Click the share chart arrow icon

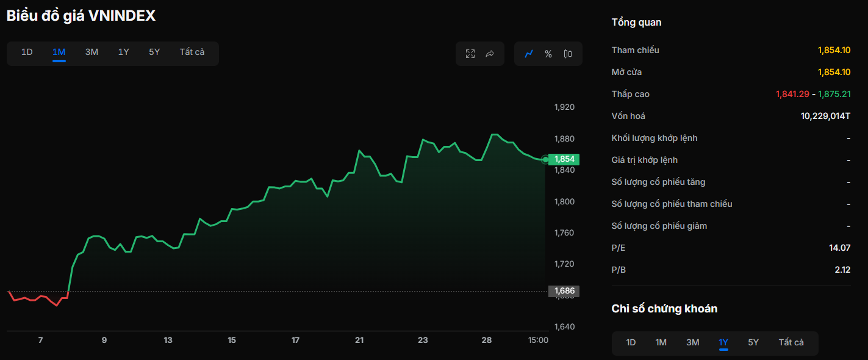click(490, 54)
